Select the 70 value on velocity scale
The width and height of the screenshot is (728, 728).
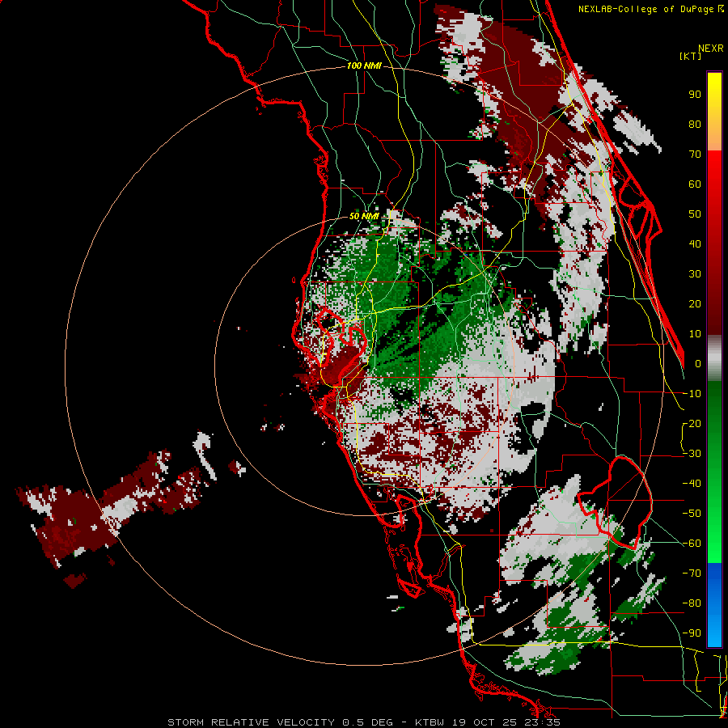pos(695,154)
